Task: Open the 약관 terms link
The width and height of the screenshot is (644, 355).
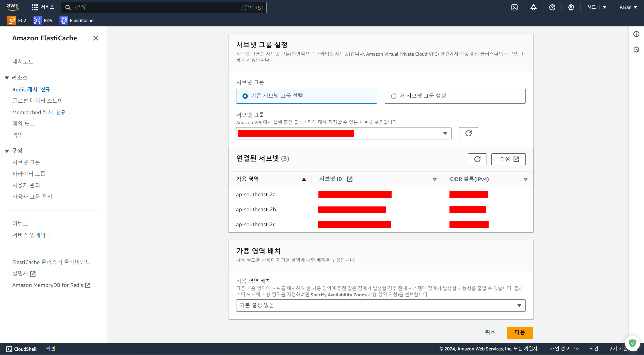Action: click(594, 349)
